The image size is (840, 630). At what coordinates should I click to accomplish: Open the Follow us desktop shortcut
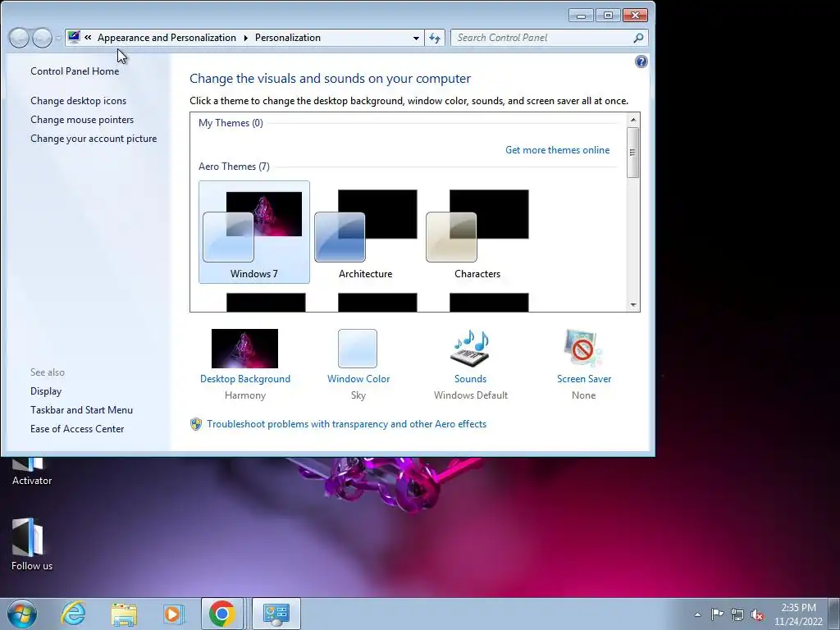click(32, 545)
